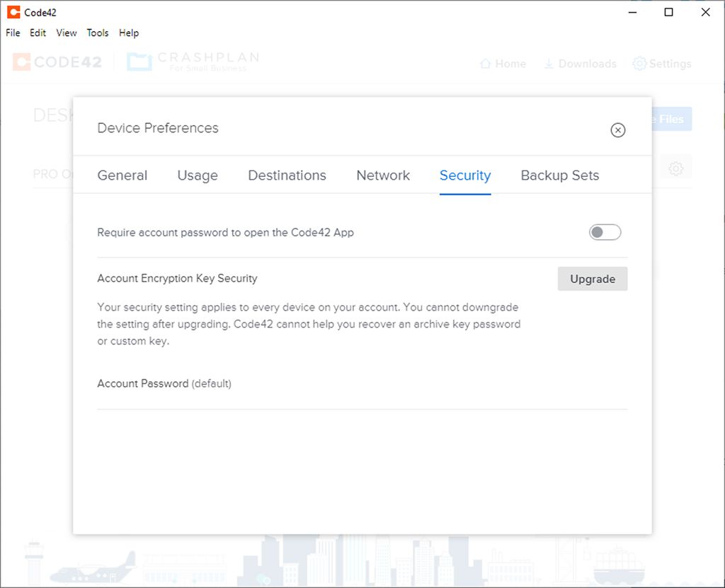The height and width of the screenshot is (588, 725).
Task: Open the View menu
Action: pyautogui.click(x=66, y=33)
